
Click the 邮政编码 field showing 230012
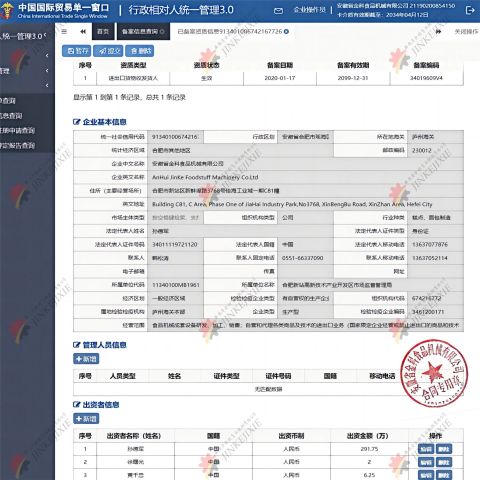click(x=435, y=150)
